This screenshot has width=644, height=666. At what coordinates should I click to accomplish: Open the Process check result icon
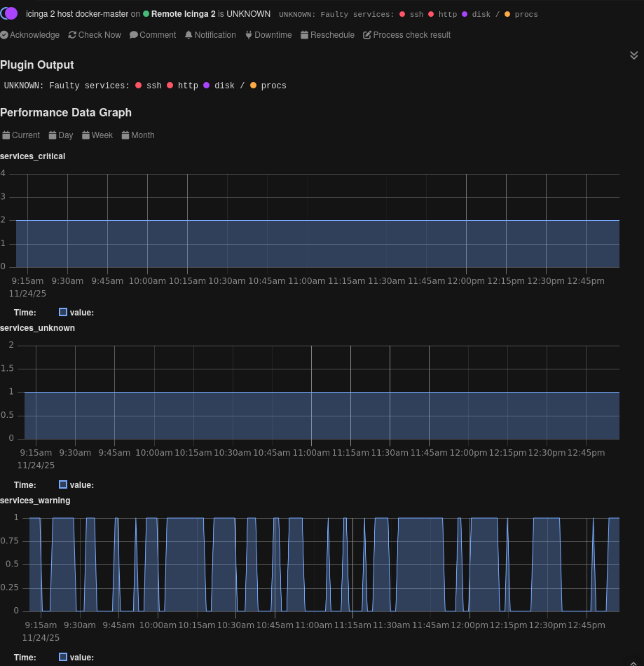367,35
